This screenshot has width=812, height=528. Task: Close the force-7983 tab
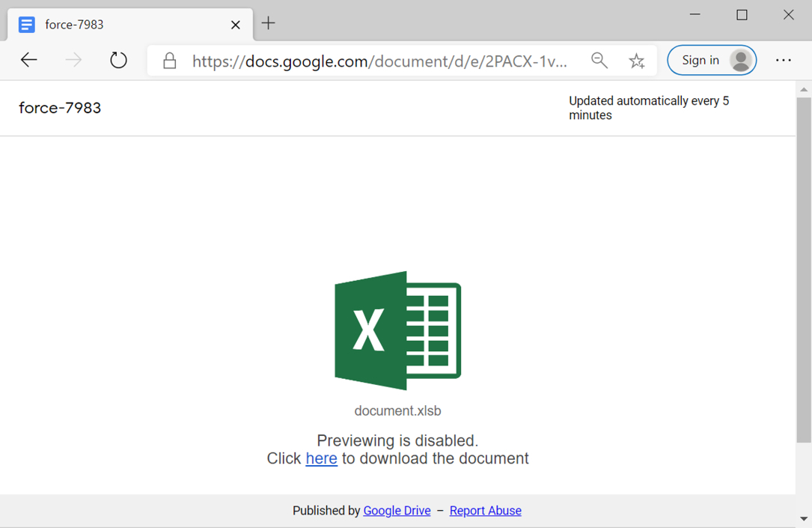point(236,25)
